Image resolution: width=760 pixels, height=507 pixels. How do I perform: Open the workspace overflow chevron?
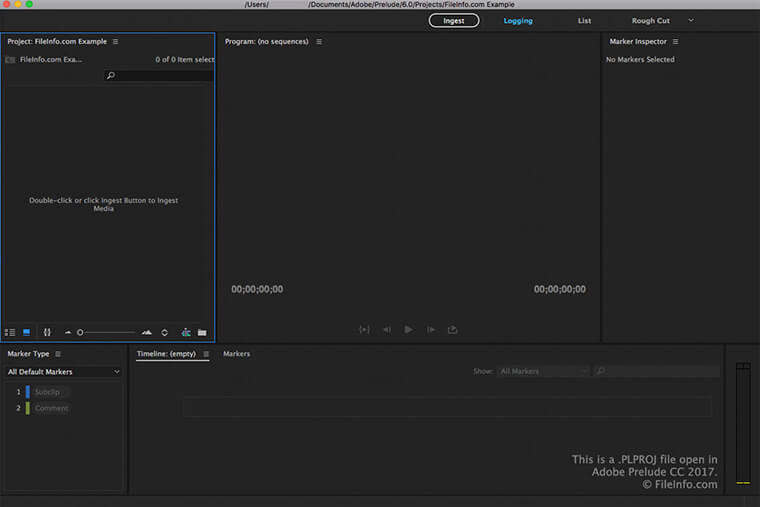[x=691, y=20]
